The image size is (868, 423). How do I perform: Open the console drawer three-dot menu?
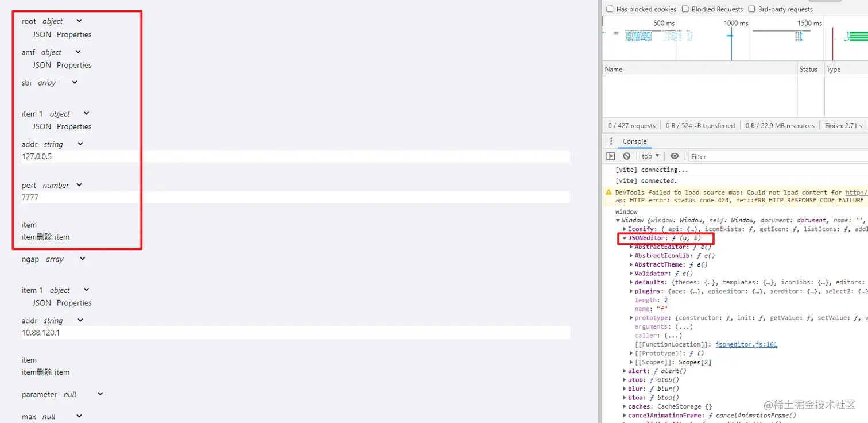[x=611, y=141]
